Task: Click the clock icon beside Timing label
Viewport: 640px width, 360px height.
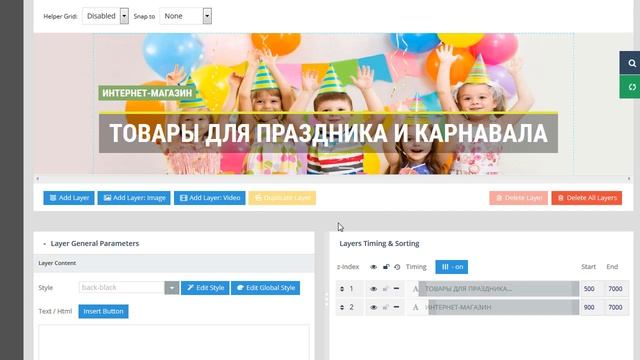Action: pos(397,267)
